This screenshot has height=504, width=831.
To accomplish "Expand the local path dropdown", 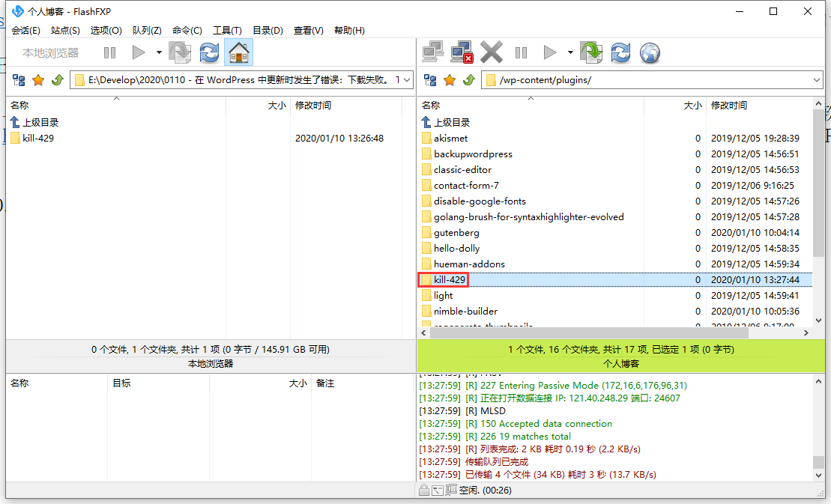I will tap(406, 80).
